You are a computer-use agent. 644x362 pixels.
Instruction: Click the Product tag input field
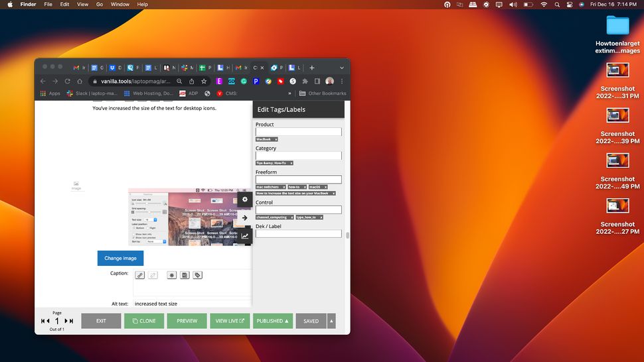pos(299,132)
